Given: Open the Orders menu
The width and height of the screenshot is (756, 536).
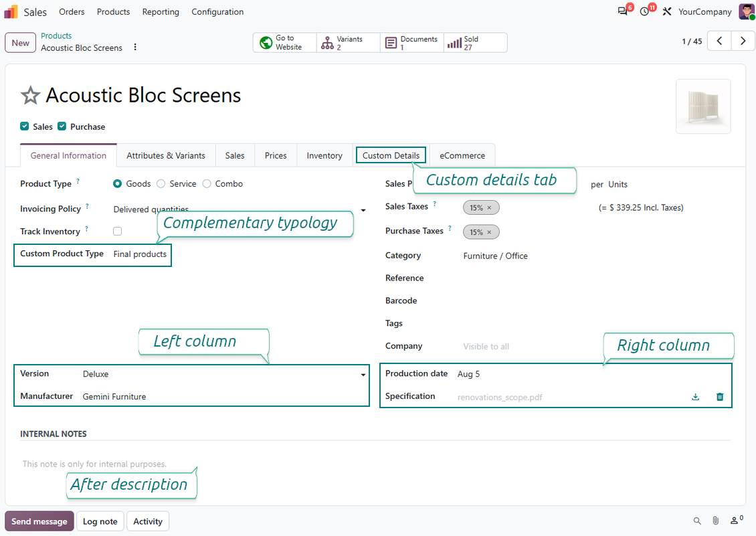Looking at the screenshot, I should tap(72, 11).
